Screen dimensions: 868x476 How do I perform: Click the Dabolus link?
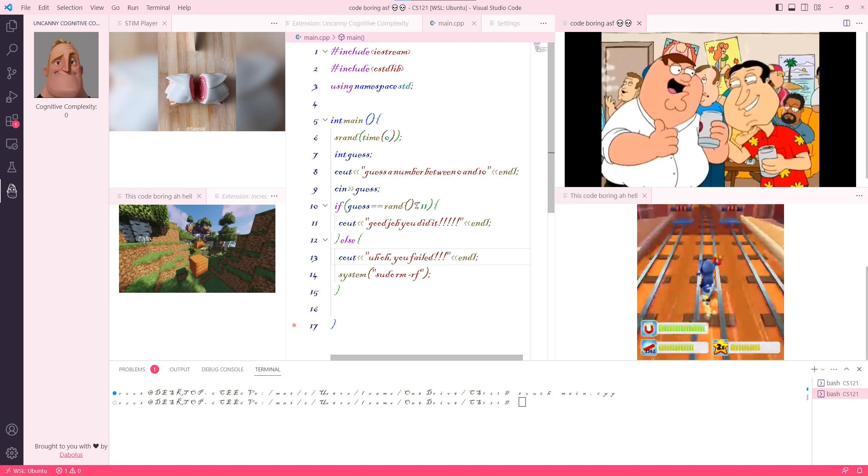71,455
